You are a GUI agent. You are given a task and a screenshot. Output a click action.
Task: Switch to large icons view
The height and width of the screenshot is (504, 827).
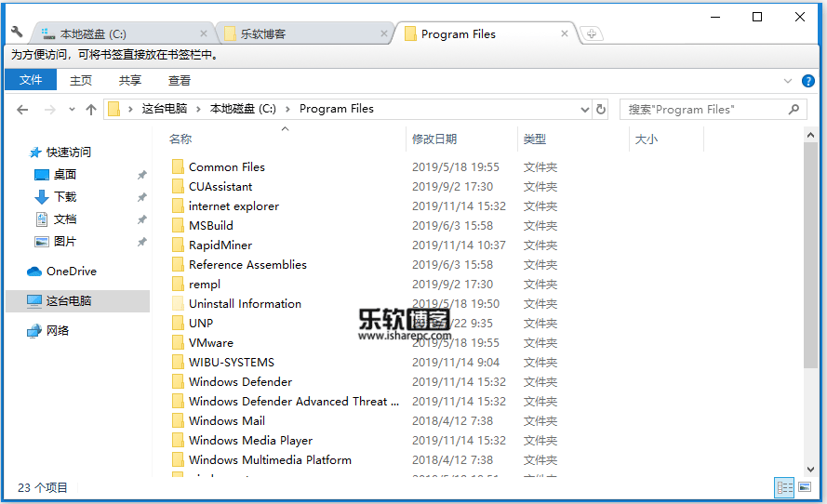pos(805,487)
